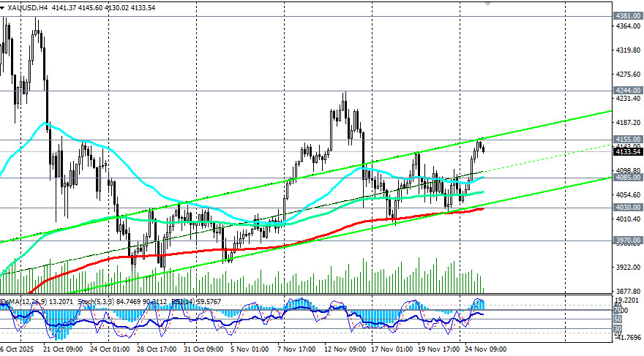Click the 4275.60 price scale value
This screenshot has height=356, width=644.
coord(629,75)
